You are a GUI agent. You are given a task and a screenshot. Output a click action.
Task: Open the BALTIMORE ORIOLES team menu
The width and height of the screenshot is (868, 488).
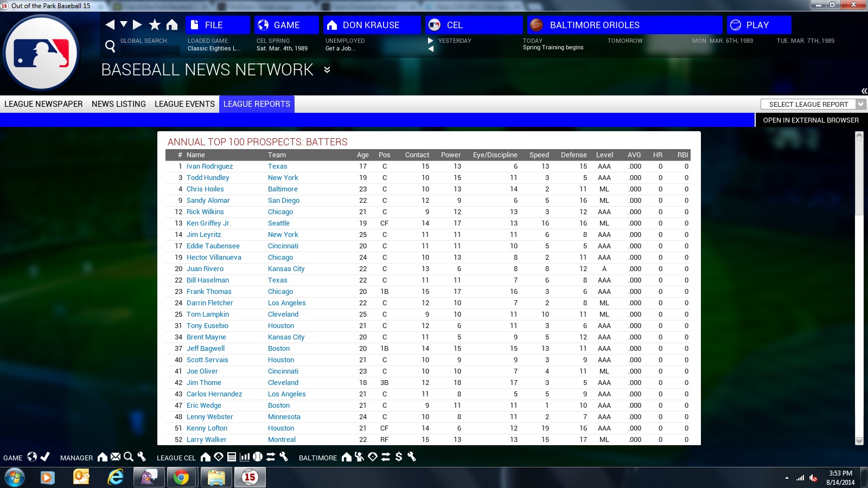(624, 25)
